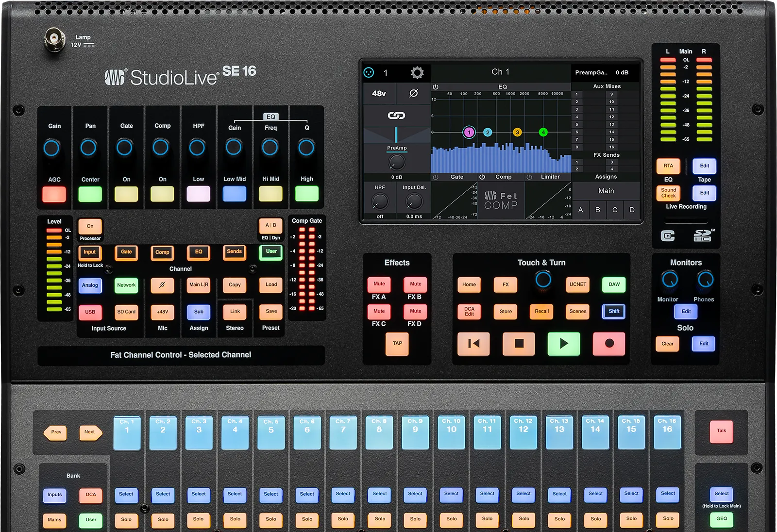Adjust the Phones level knob
This screenshot has width=777, height=532.
tap(705, 279)
